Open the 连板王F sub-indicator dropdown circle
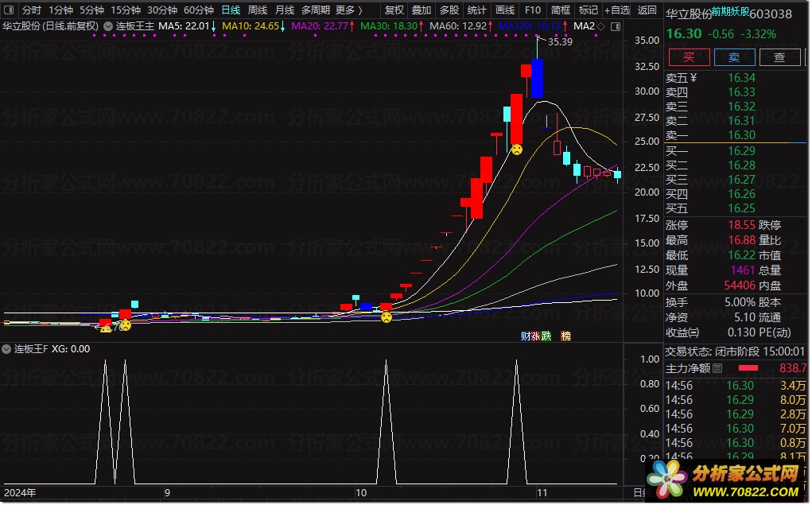The height and width of the screenshot is (505, 812). pyautogui.click(x=6, y=350)
